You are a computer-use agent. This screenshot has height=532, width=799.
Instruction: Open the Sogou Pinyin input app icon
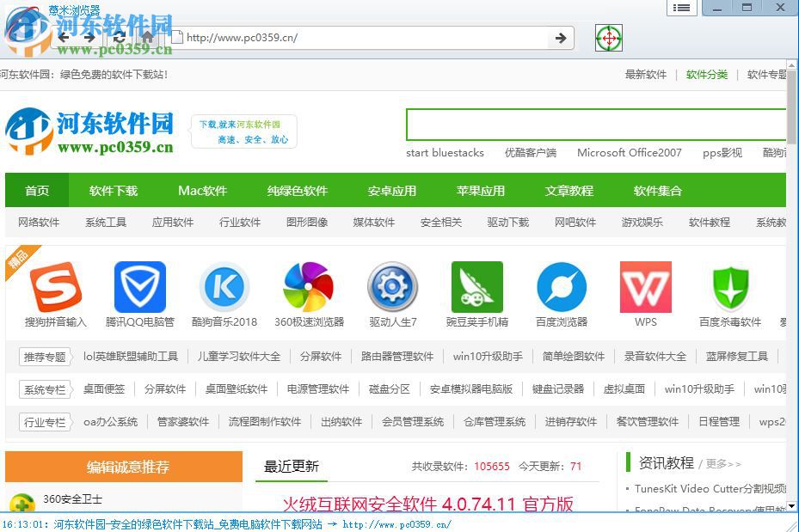click(x=56, y=286)
